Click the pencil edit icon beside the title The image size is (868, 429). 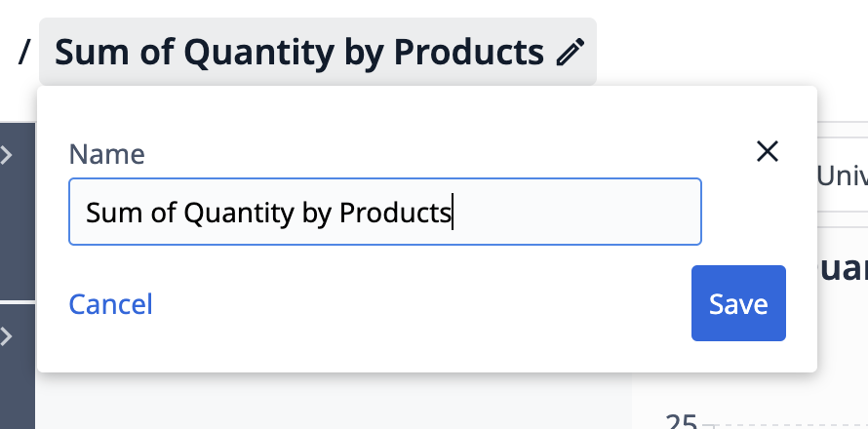(x=571, y=52)
